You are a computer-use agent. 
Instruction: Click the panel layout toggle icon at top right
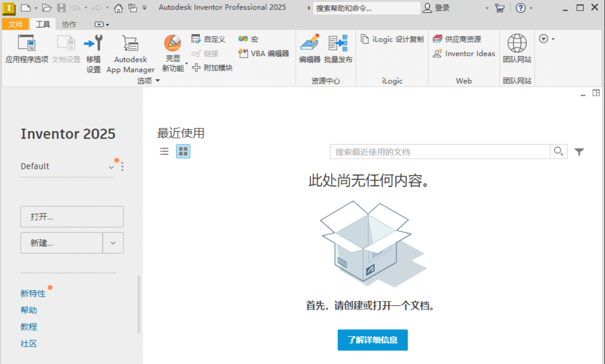[x=596, y=93]
